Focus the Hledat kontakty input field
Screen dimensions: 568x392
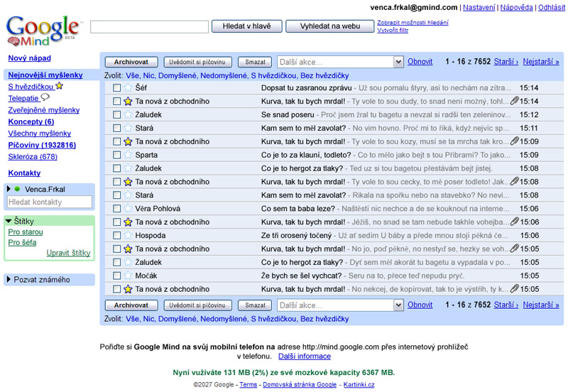[x=49, y=202]
